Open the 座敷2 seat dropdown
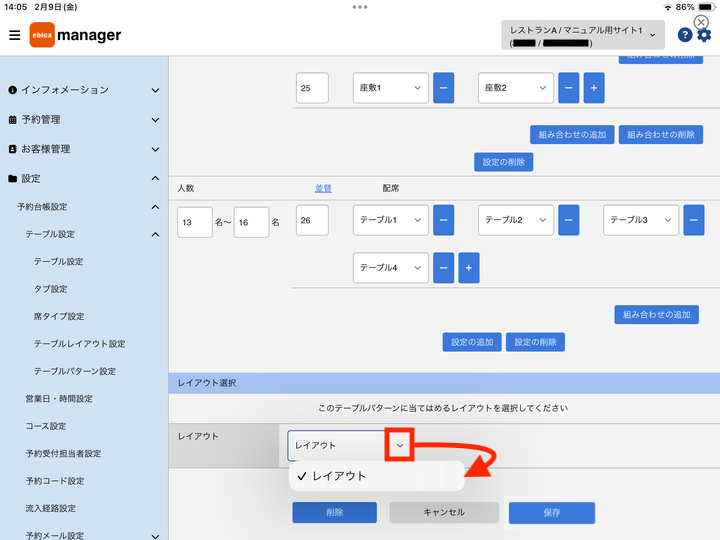Image resolution: width=720 pixels, height=540 pixels. pyautogui.click(x=516, y=88)
